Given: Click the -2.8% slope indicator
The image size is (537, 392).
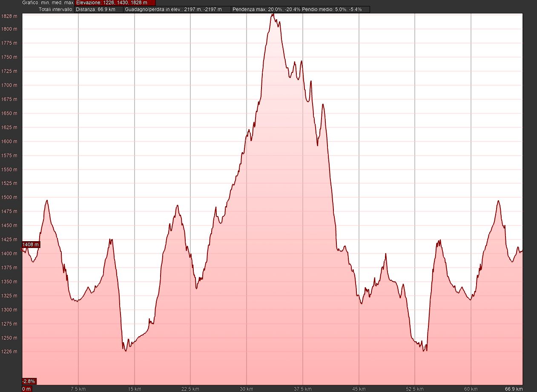Looking at the screenshot, I should click(29, 381).
